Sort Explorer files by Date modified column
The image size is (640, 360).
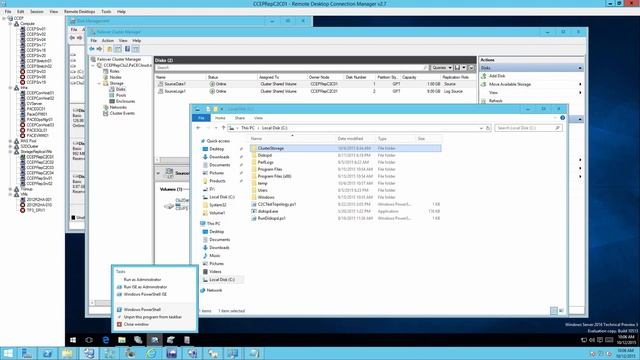click(350, 139)
